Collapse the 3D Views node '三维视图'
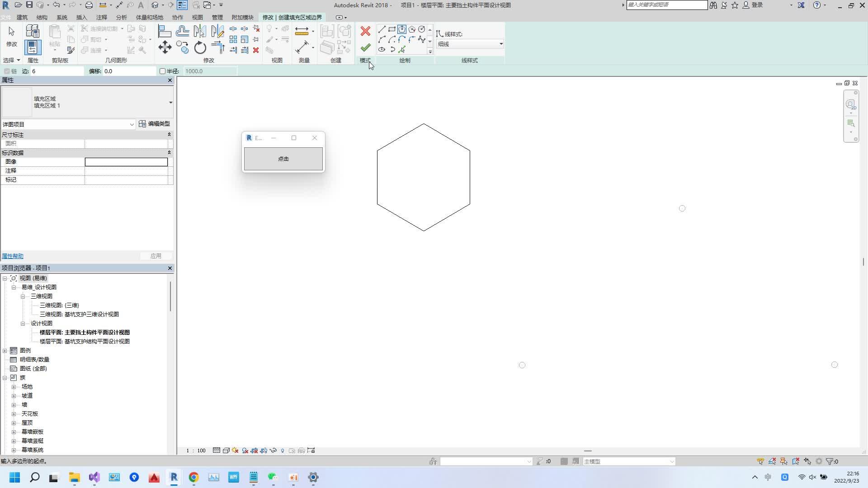The width and height of the screenshot is (868, 488). tap(23, 296)
